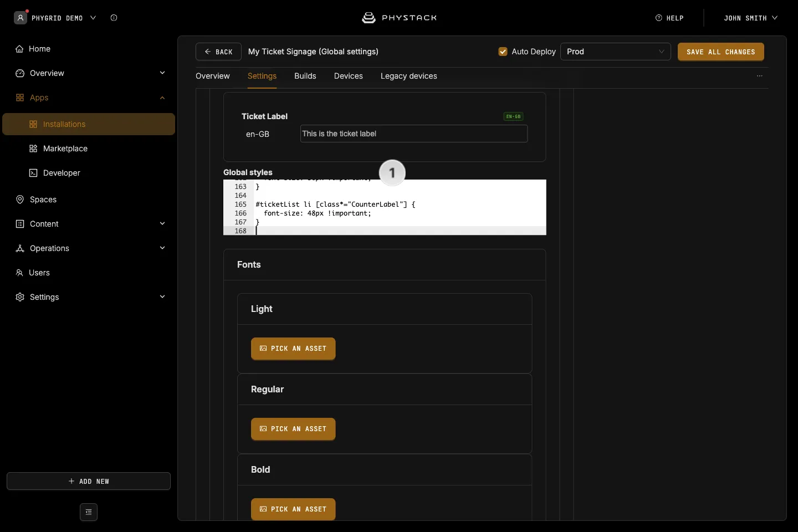Switch to the Builds tab

point(305,76)
